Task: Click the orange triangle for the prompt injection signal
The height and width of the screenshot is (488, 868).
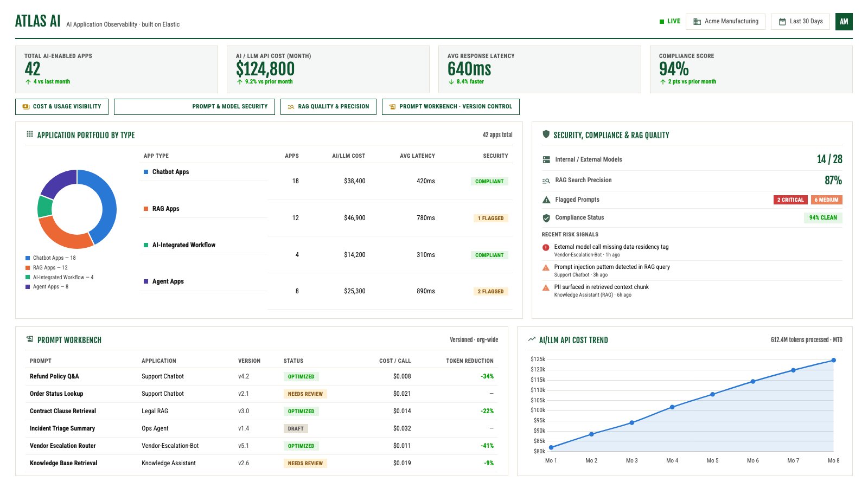Action: (546, 267)
